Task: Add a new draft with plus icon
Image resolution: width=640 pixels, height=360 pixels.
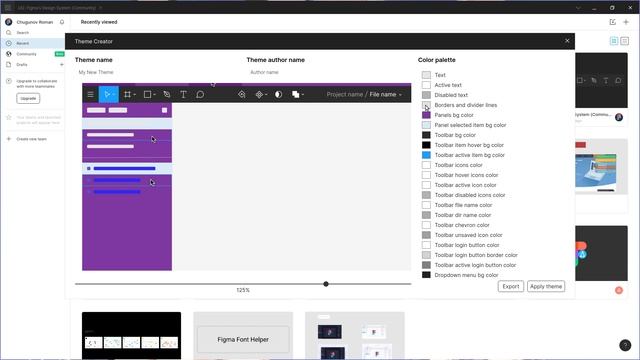Action: pos(62,64)
